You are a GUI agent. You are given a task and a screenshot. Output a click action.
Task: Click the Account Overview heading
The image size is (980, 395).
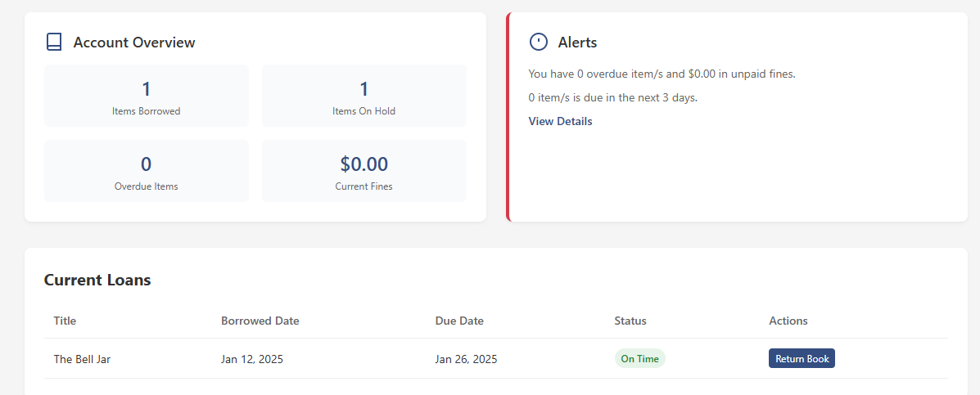134,43
